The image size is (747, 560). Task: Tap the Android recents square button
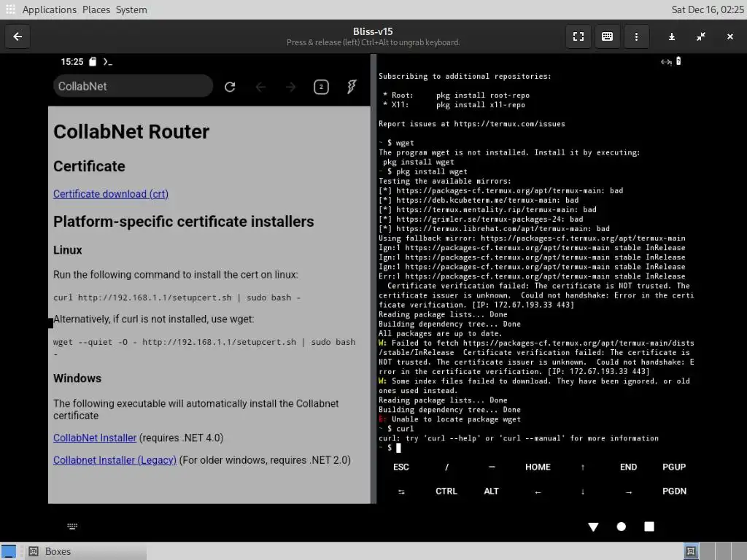pyautogui.click(x=649, y=526)
